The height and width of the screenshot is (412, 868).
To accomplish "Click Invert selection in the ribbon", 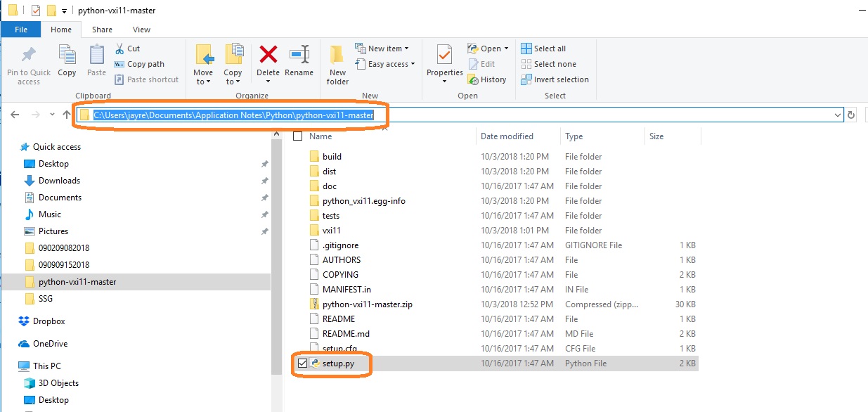I will tap(555, 79).
